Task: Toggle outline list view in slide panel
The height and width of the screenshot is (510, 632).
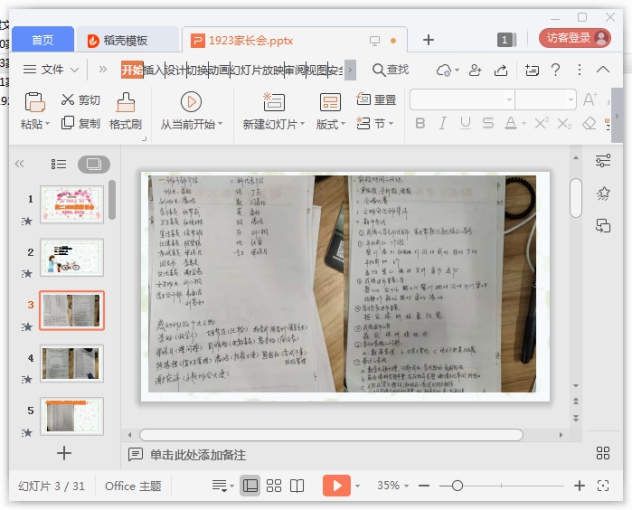Action: coord(58,164)
